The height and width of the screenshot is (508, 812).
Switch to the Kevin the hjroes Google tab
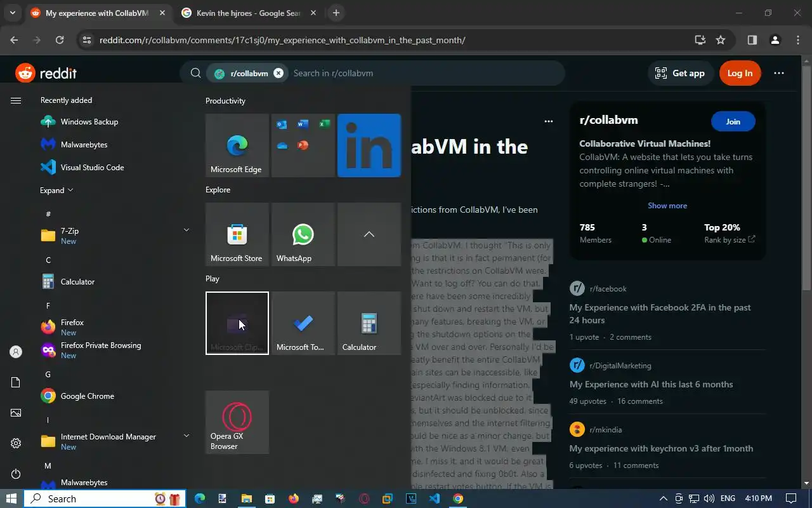pos(247,13)
